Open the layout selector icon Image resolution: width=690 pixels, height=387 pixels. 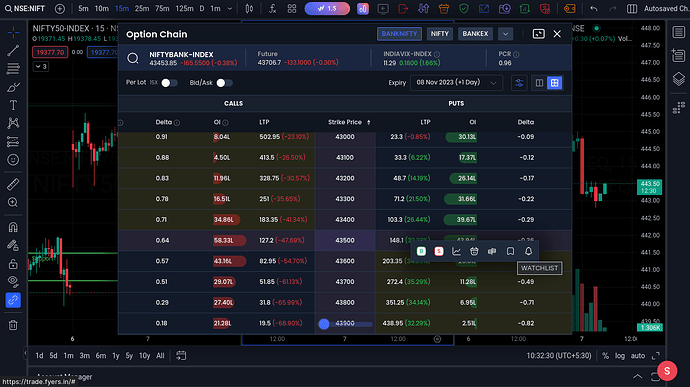click(632, 8)
